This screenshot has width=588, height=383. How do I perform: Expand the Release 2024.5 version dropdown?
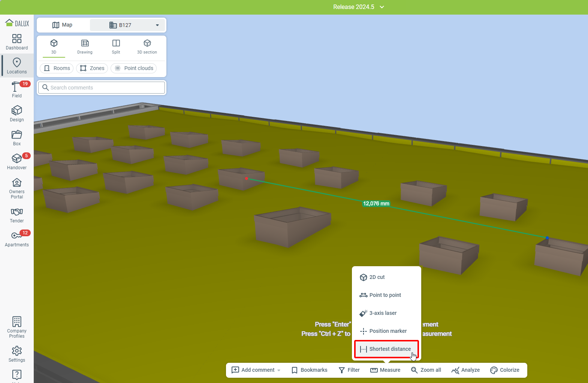click(x=382, y=7)
